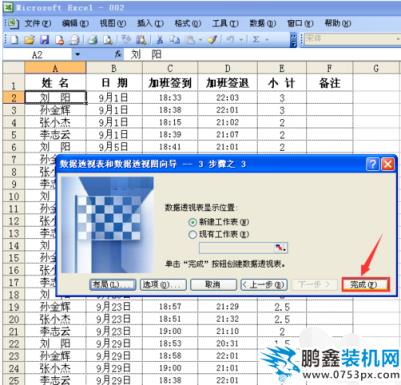The image size is (401, 385).
Task: Open the 窗口 menu
Action: tap(300, 23)
